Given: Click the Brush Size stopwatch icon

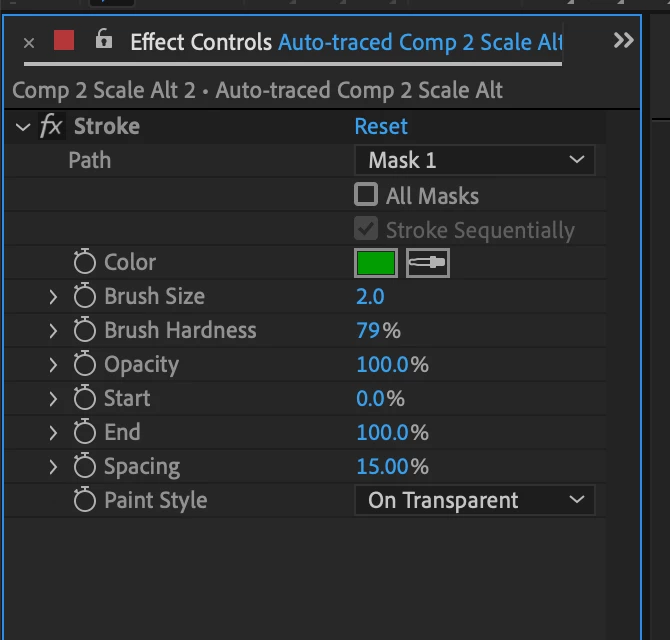Looking at the screenshot, I should pos(85,297).
